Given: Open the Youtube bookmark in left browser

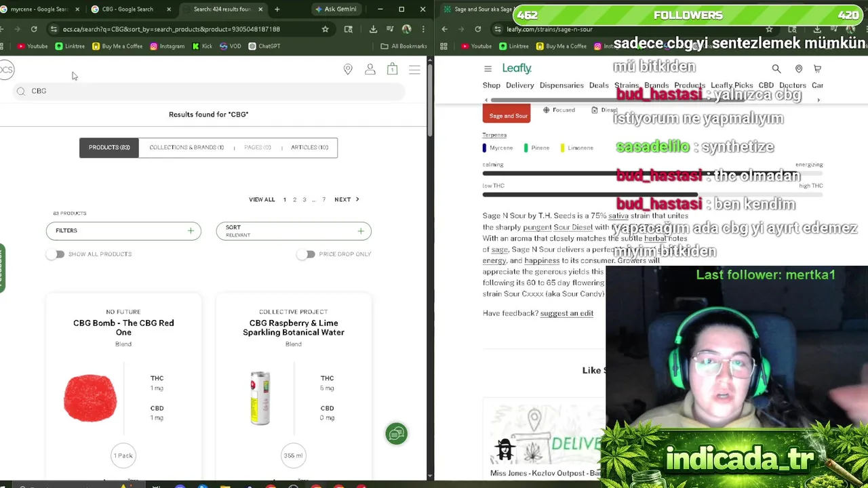Looking at the screenshot, I should tap(33, 46).
